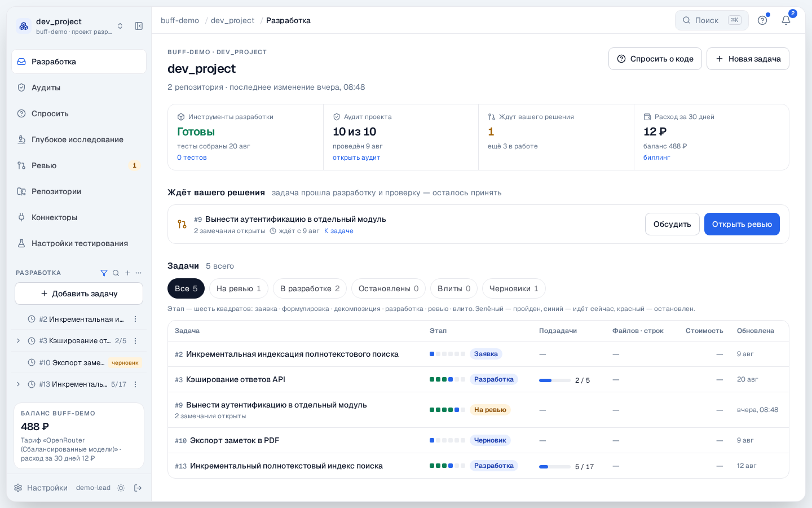This screenshot has width=812, height=508.
Task: Follow the «открыть аудит» link
Action: (356, 157)
